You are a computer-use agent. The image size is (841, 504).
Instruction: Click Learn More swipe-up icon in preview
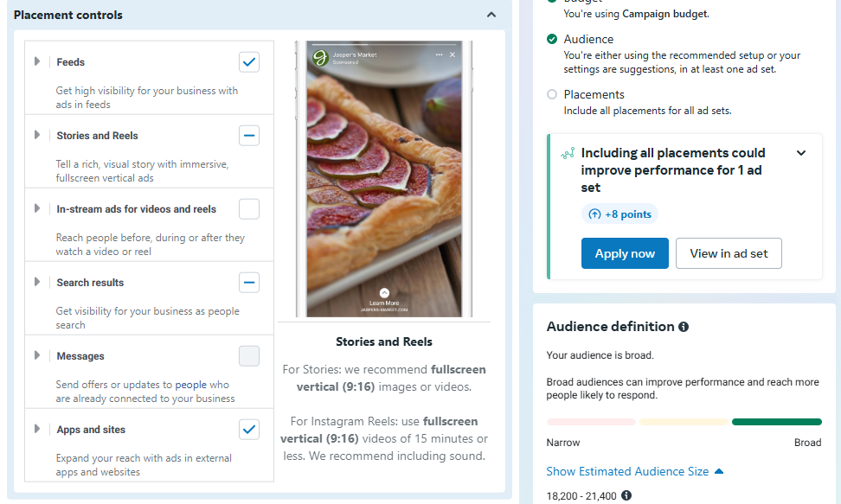[x=384, y=293]
